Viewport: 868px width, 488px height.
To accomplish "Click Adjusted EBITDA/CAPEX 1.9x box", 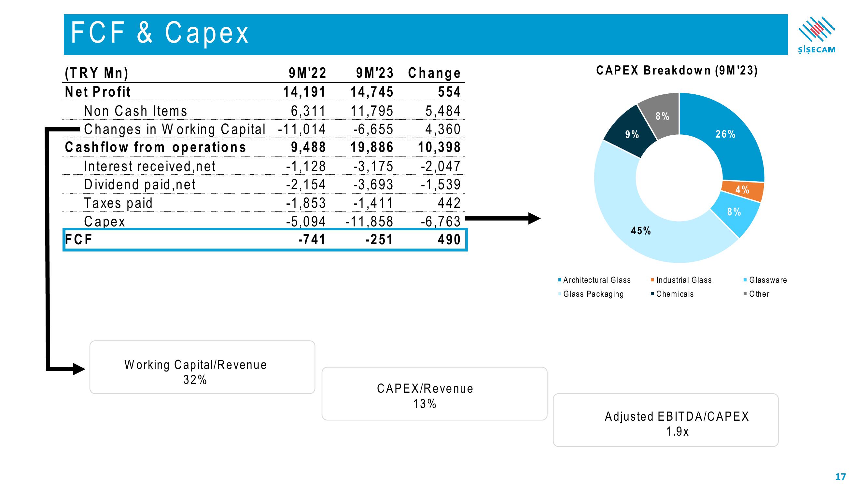I will coord(666,420).
